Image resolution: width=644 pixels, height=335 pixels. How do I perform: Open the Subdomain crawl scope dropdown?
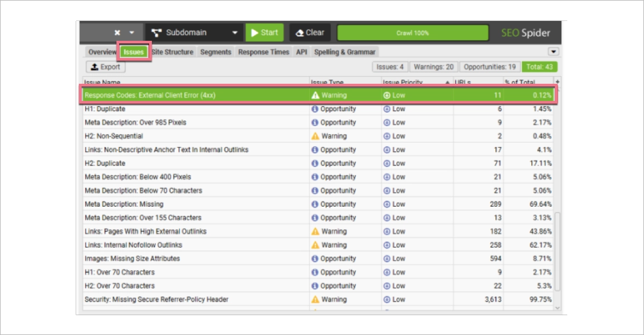click(235, 32)
